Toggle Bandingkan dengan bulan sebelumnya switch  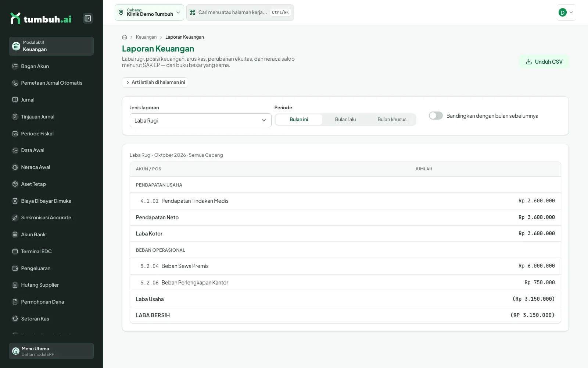[x=436, y=116]
